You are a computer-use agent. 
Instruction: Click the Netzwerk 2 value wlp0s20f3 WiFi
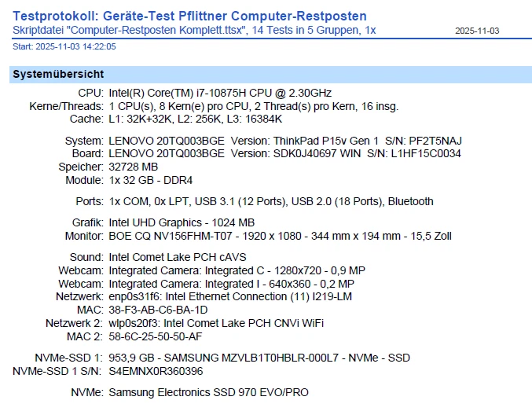216,323
